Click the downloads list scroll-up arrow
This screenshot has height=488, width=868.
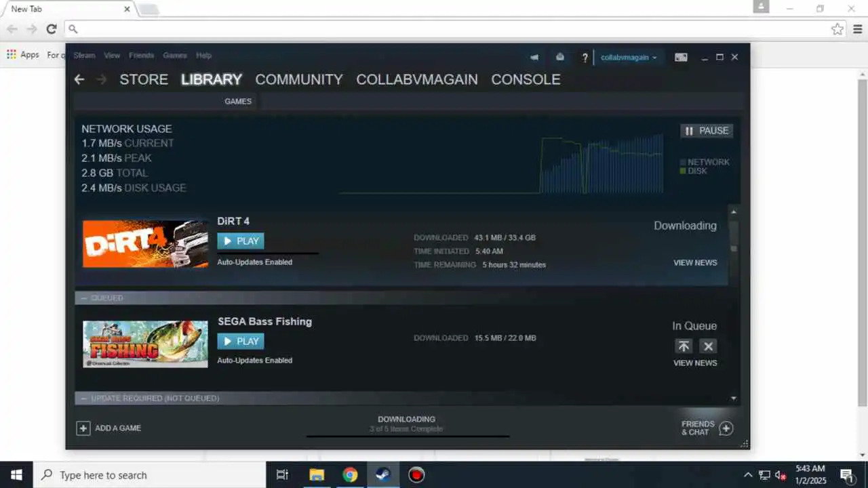click(x=734, y=211)
